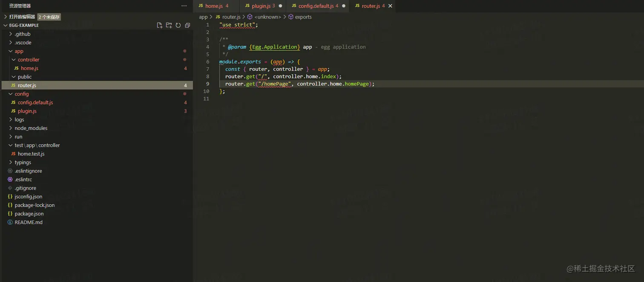The image size is (644, 282).
Task: Click the 2 个未保存 unsaved badge
Action: point(49,17)
